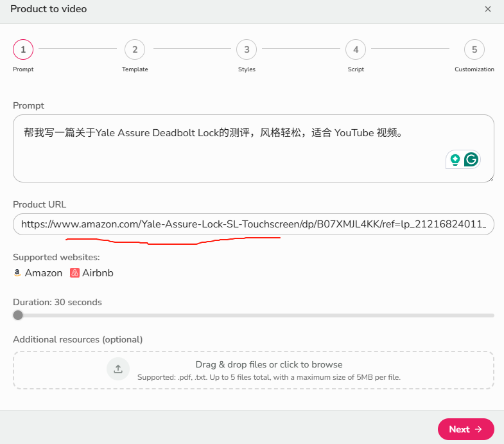Click the Next button
Viewport: 504px width, 444px height.
point(465,429)
